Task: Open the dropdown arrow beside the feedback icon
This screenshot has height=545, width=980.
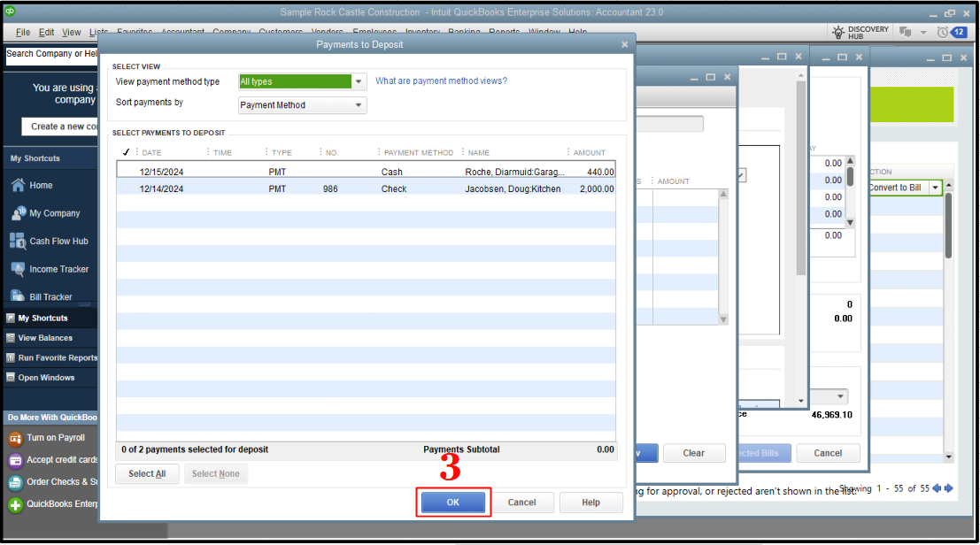Action: 923,33
